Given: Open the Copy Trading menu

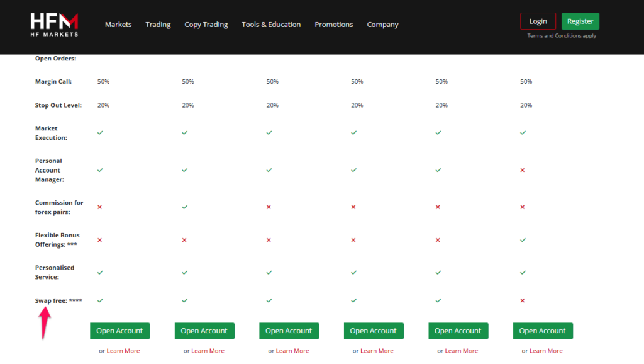Looking at the screenshot, I should (x=206, y=25).
